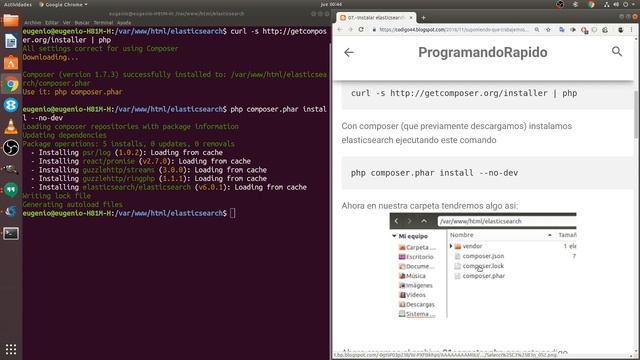Screen dimensions: 640x360
Task: Open the ProgramandoRapido blog search
Action: [617, 51]
